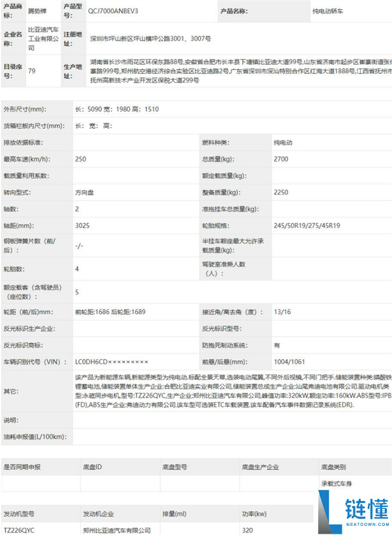Click the 外形尺寸(mm) label

tap(25, 109)
